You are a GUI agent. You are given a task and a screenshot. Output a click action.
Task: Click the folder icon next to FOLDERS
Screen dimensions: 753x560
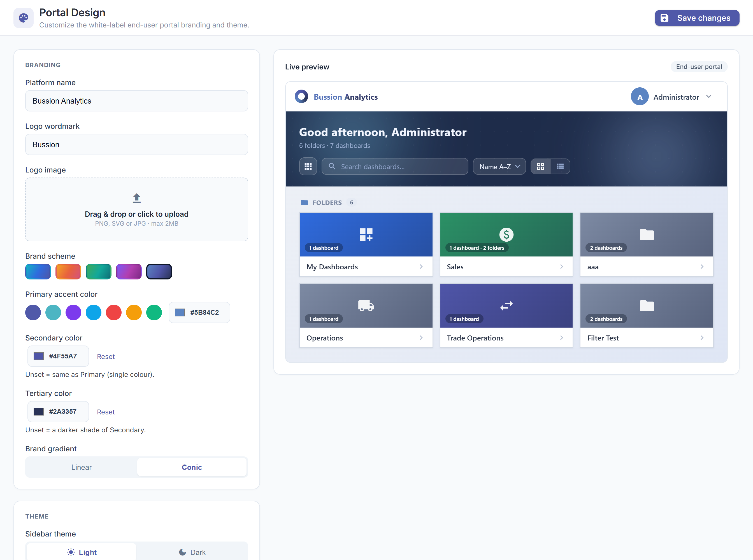tap(304, 202)
